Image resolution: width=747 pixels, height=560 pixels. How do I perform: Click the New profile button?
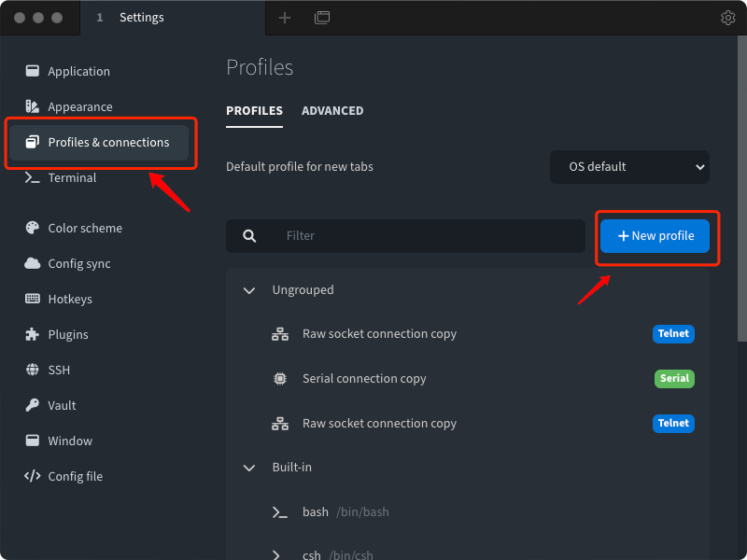[655, 236]
